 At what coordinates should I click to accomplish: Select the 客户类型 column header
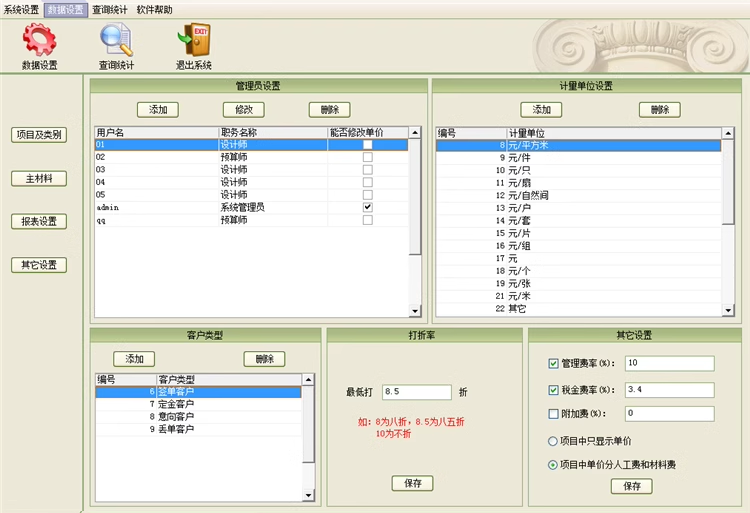(229, 380)
